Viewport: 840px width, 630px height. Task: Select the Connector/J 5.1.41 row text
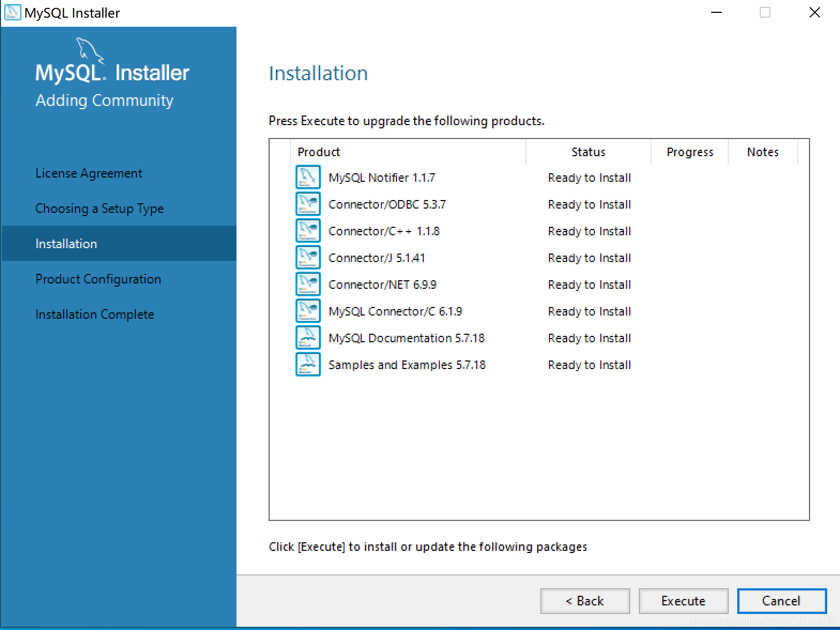coord(377,258)
